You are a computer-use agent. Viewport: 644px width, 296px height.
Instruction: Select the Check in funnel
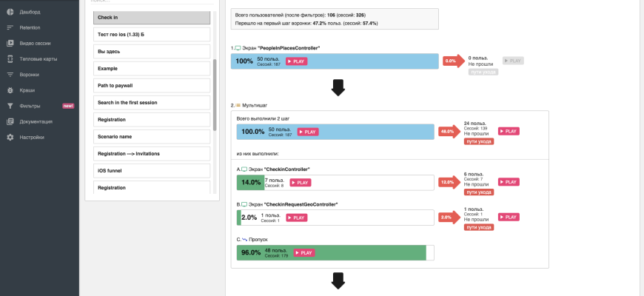(x=152, y=18)
